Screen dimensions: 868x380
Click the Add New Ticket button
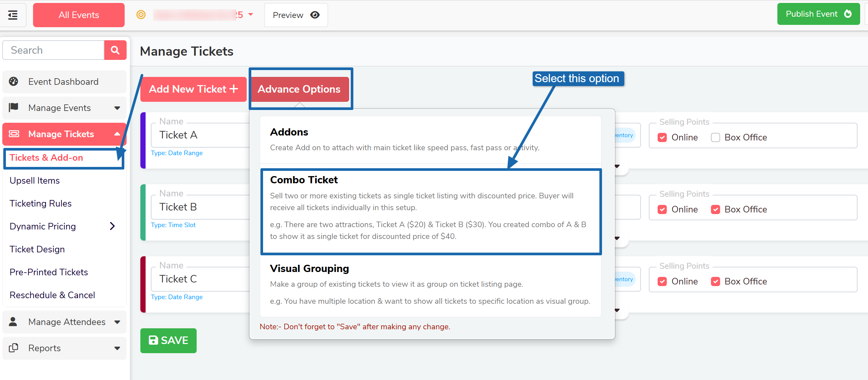(x=193, y=89)
